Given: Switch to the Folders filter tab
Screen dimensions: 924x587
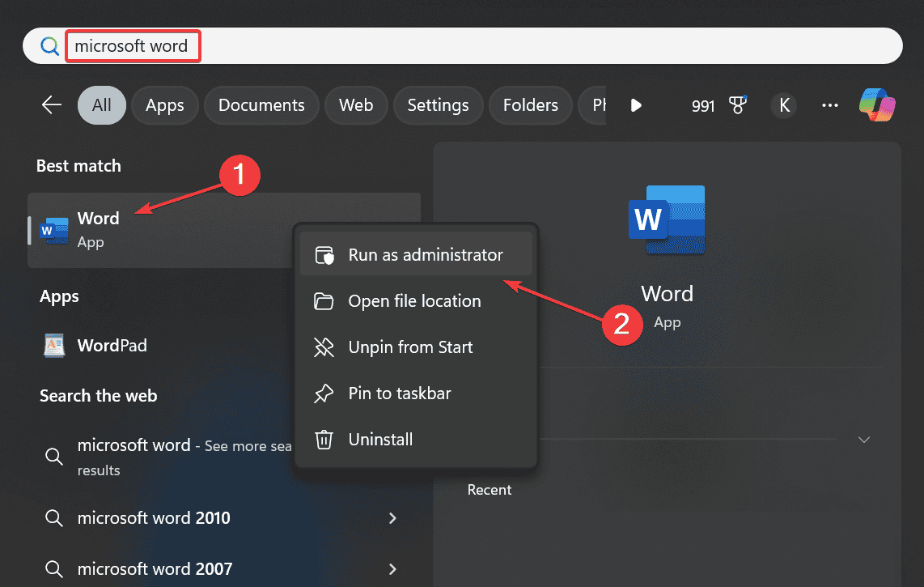Looking at the screenshot, I should coord(530,105).
